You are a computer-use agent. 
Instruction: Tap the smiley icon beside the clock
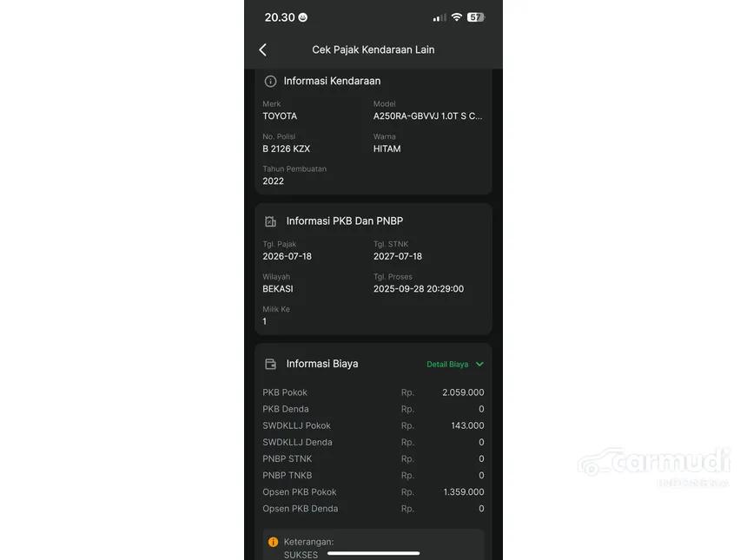[x=302, y=17]
